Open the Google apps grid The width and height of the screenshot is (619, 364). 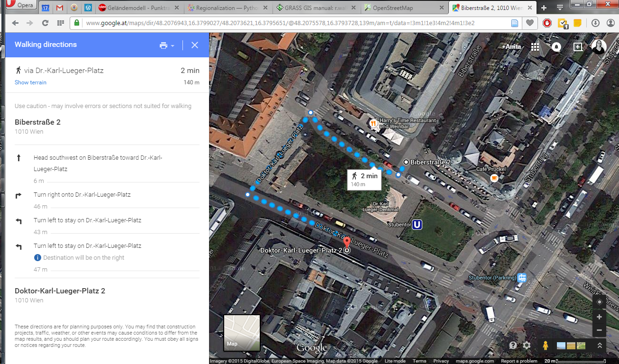535,46
